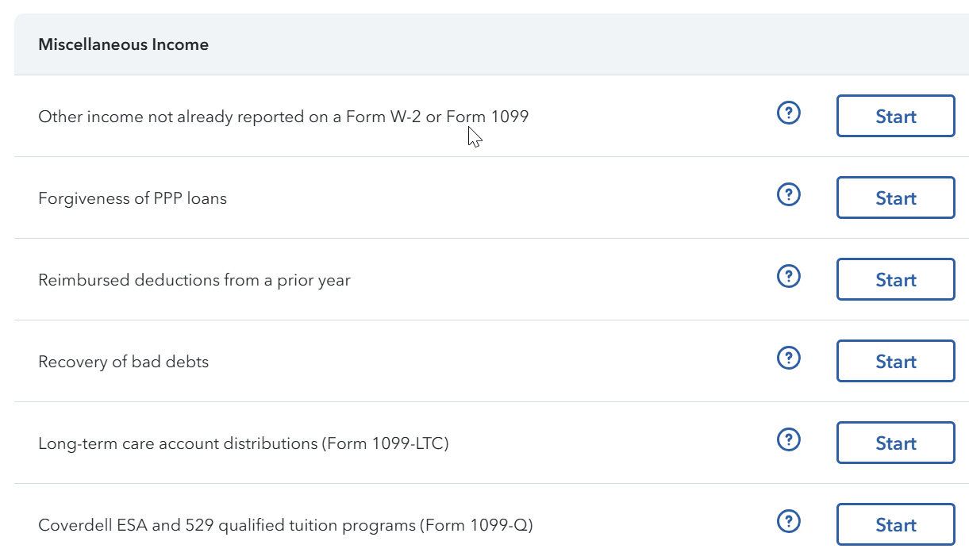View help for Reimbursed deductions from prior year
969x560 pixels.
point(788,277)
